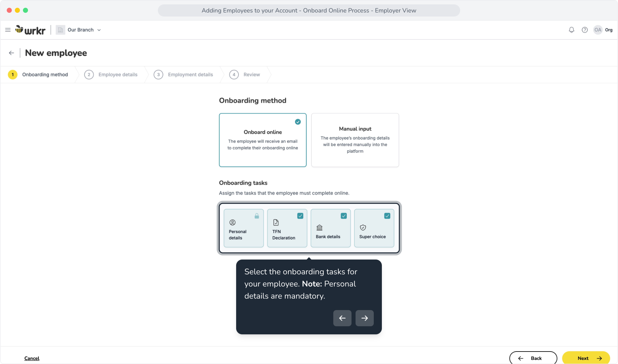Expand the Our Branch dropdown
The height and width of the screenshot is (364, 618).
99,30
